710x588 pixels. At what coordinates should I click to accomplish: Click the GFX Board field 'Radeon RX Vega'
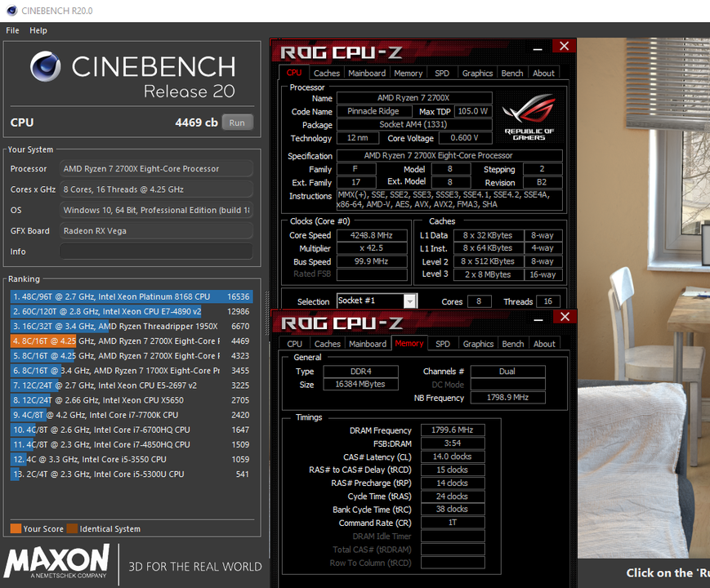pos(156,231)
